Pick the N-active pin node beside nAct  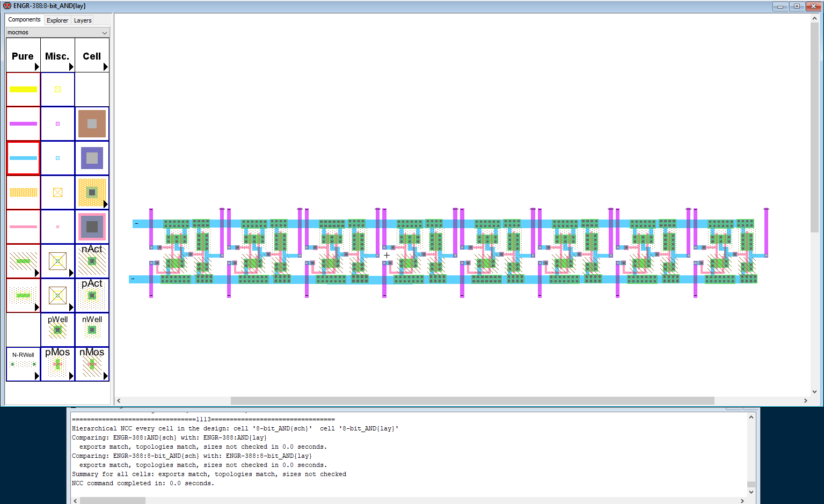click(x=57, y=261)
